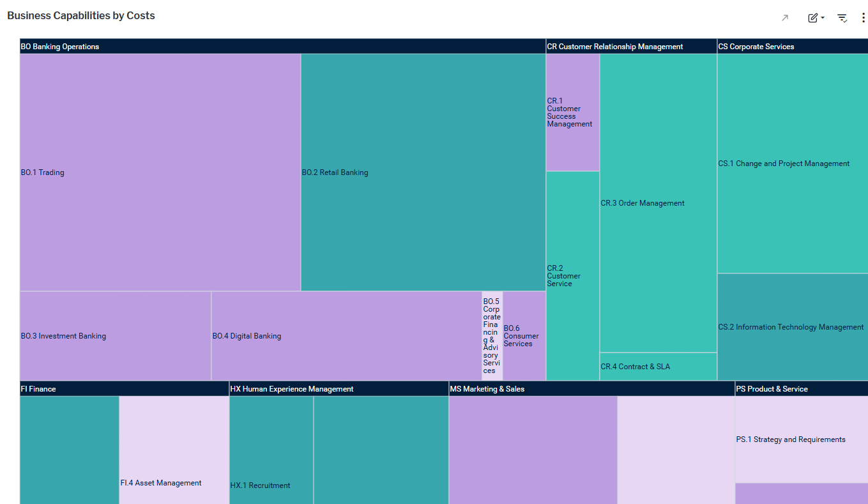Open the dropdown arrow beside the edit icon
The width and height of the screenshot is (868, 504).
point(823,18)
